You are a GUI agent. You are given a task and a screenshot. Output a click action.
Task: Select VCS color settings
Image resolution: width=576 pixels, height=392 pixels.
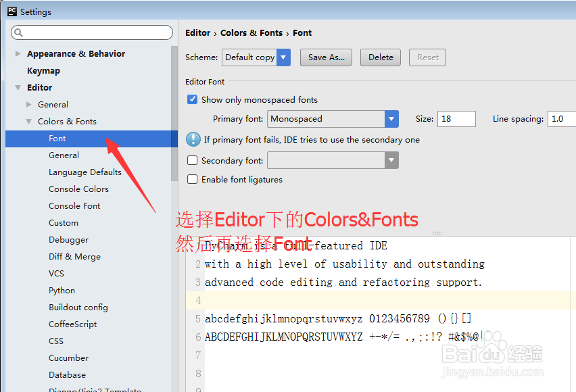(x=56, y=274)
